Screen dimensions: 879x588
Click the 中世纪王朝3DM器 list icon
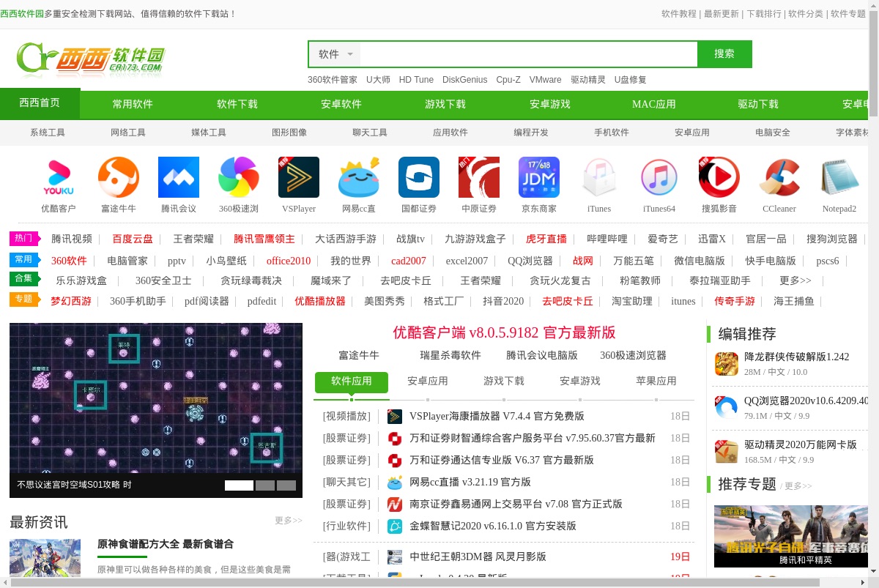click(395, 557)
